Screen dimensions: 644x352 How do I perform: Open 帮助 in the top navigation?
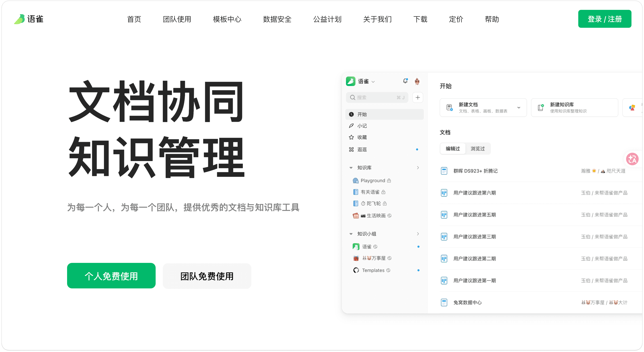(492, 19)
